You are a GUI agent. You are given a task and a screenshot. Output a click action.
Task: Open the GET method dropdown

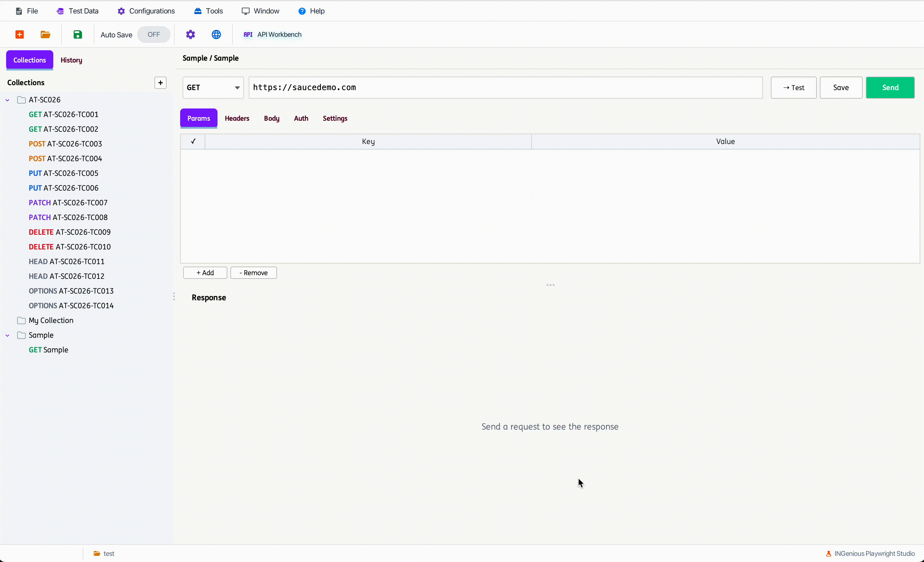[x=213, y=87]
